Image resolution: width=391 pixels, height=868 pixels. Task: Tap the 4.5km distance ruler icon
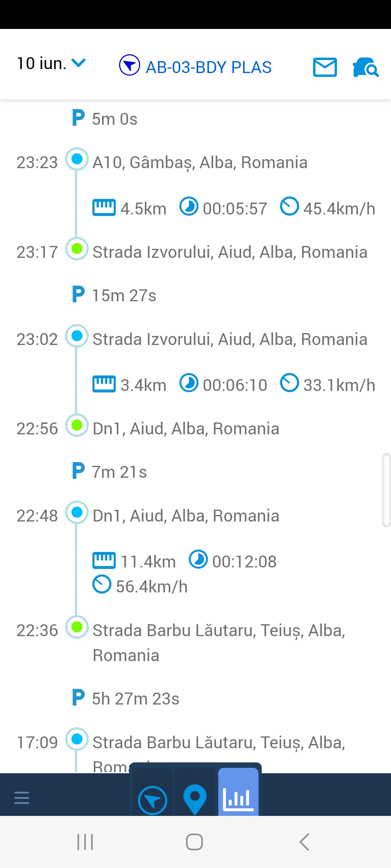click(x=104, y=208)
